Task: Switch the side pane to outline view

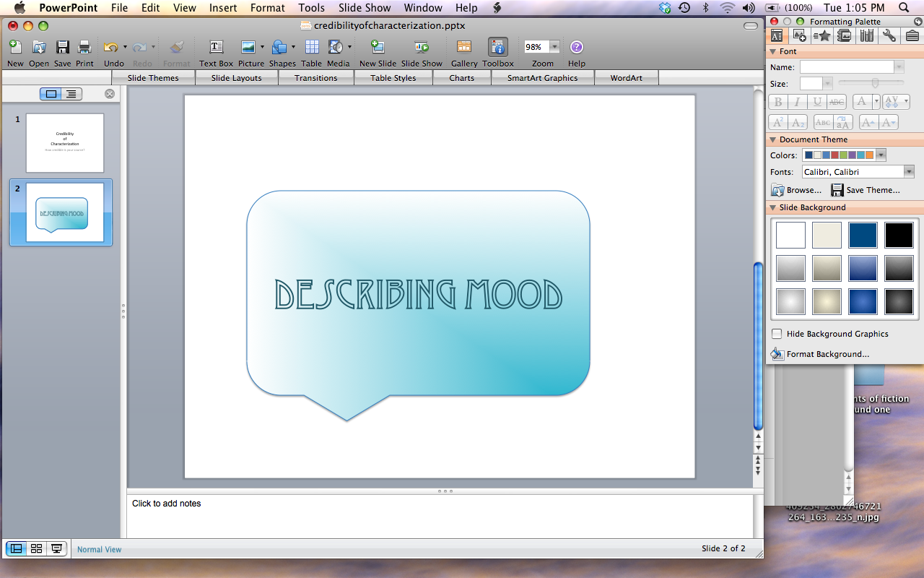Action: (71, 94)
